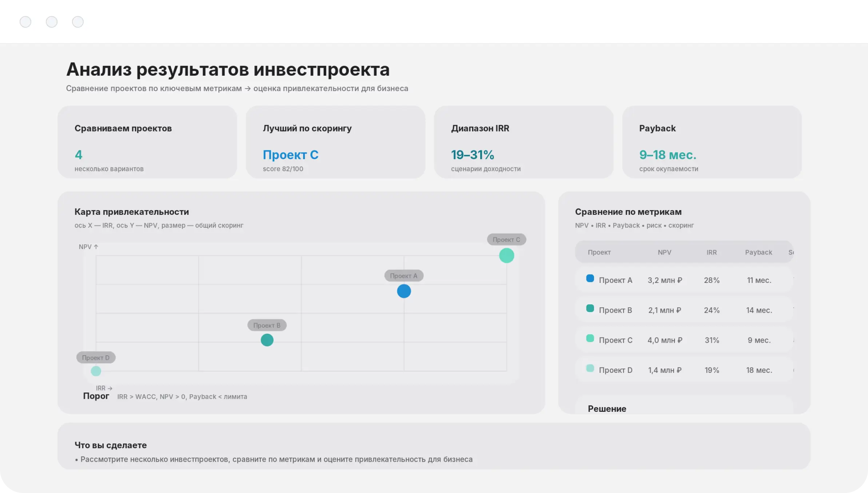
Task: Select the Проект B table row
Action: [x=684, y=310]
